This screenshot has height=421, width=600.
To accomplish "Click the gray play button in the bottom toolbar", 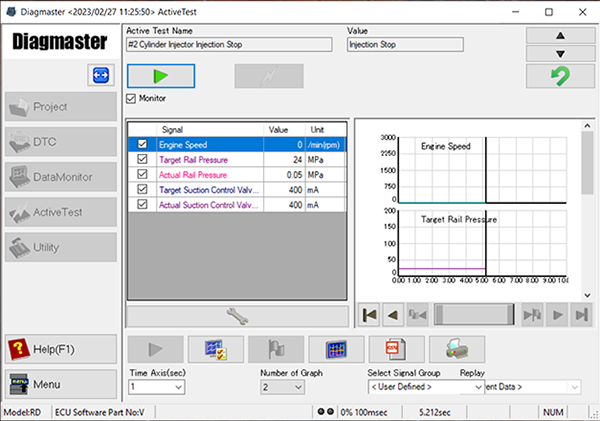I will [x=155, y=349].
